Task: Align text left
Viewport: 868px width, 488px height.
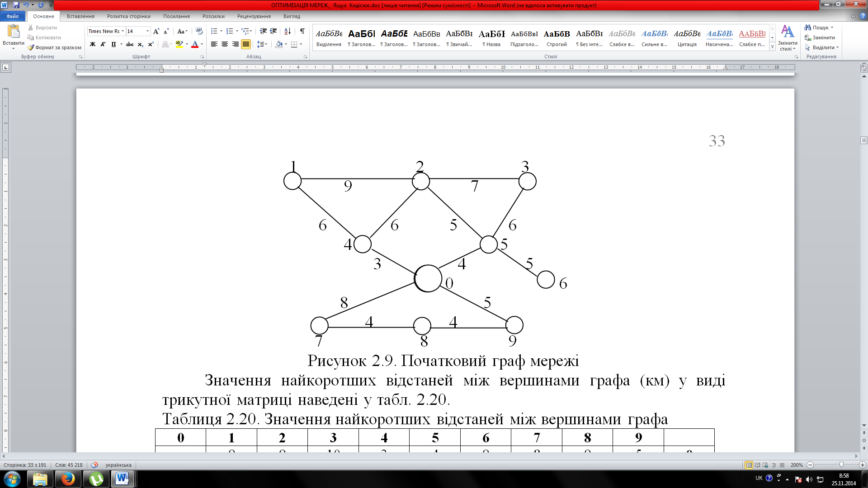Action: [x=214, y=44]
